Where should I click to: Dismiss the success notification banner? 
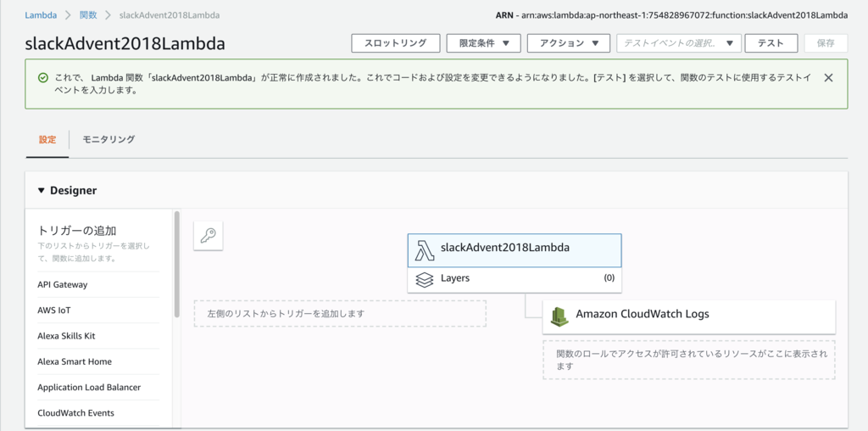point(828,77)
